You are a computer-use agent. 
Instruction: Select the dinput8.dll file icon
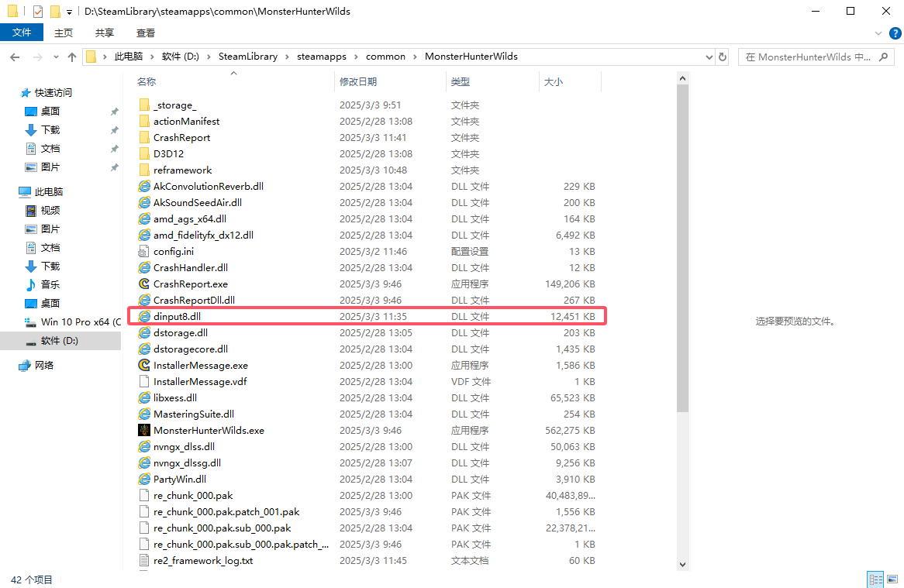(144, 316)
